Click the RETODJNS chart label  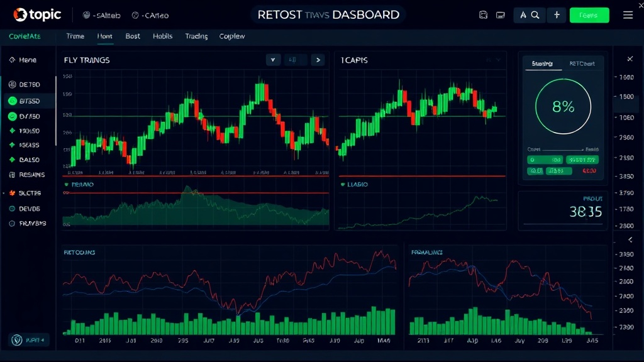click(x=79, y=253)
